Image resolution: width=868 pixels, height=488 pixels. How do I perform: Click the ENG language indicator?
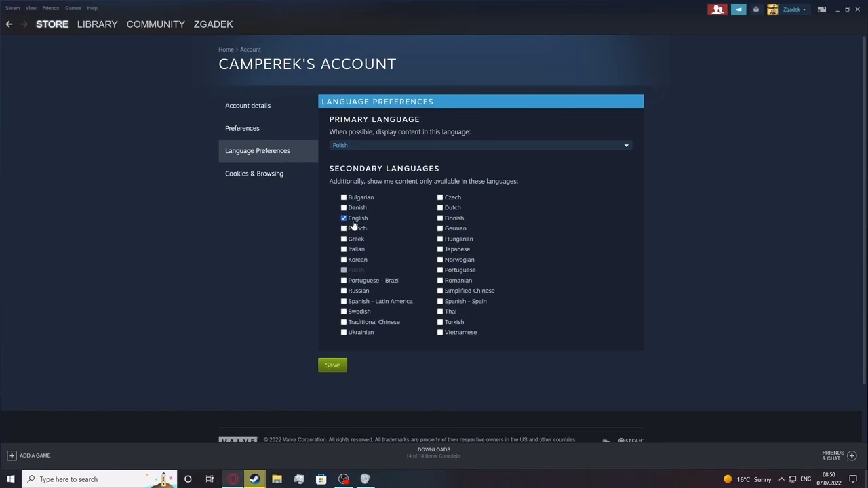pyautogui.click(x=806, y=479)
